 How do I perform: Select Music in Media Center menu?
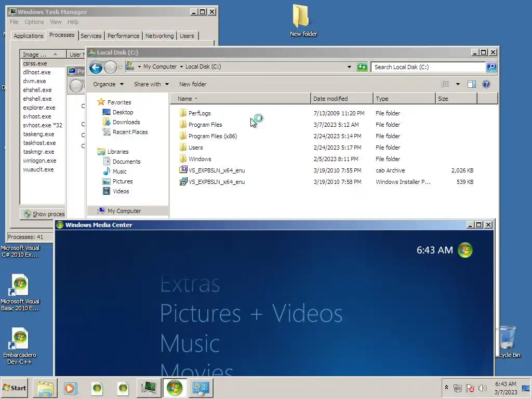click(190, 343)
